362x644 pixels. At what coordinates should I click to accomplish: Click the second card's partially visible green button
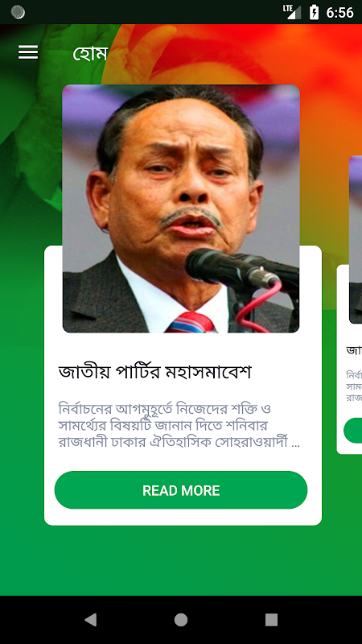pos(353,431)
